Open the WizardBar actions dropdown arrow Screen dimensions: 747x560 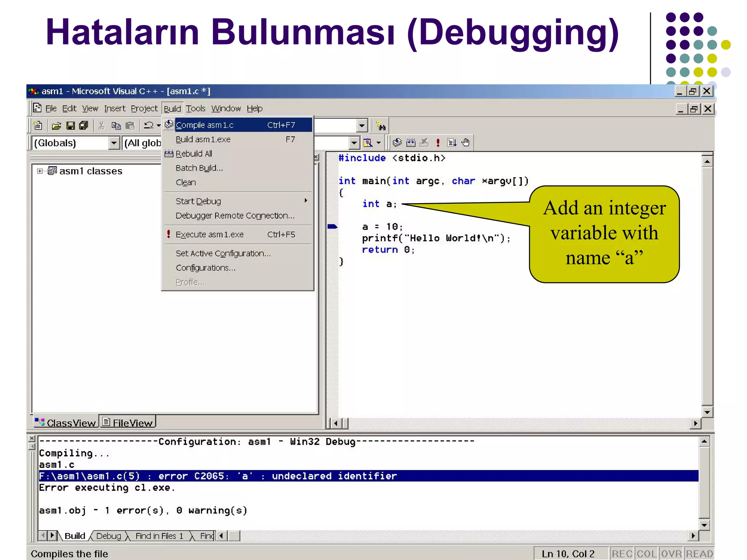pos(379,143)
